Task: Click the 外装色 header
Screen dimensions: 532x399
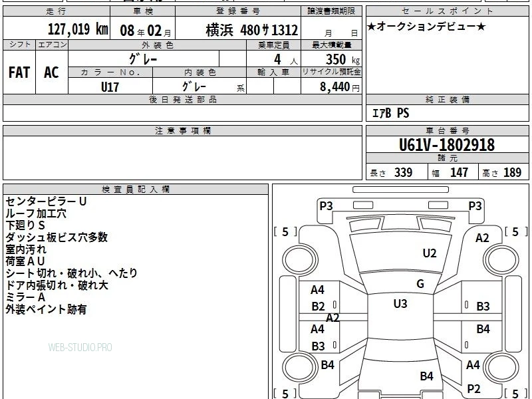Action: (x=158, y=45)
